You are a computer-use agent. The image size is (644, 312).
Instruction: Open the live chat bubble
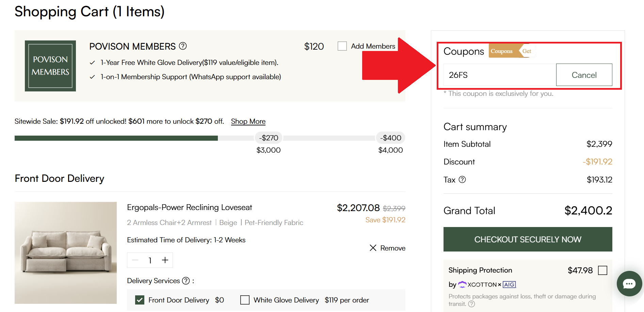(629, 283)
